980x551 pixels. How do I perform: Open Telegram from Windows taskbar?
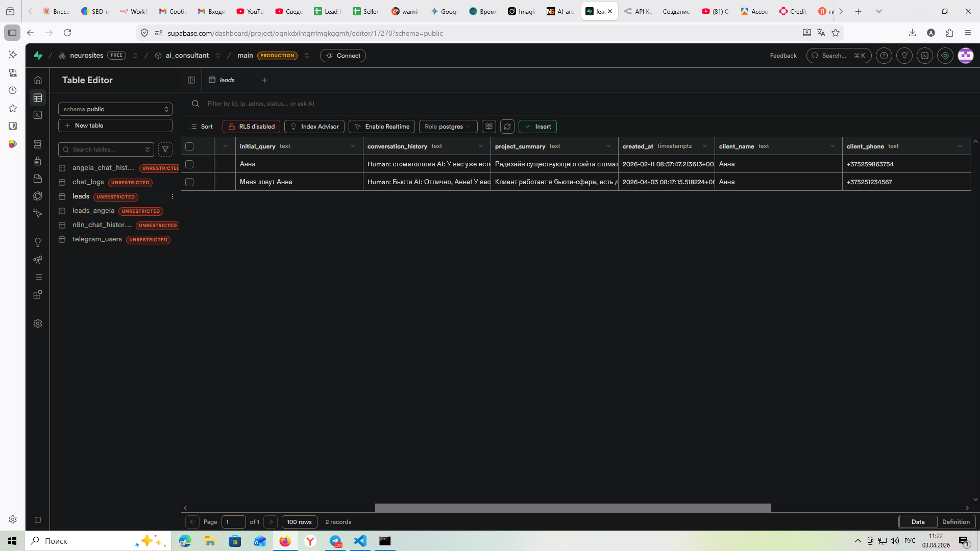coord(335,541)
